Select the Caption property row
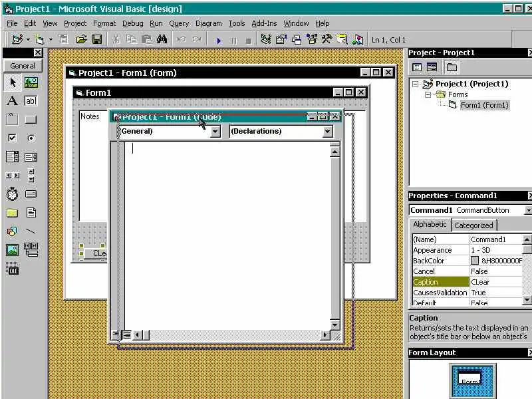The image size is (532, 399). [467, 282]
